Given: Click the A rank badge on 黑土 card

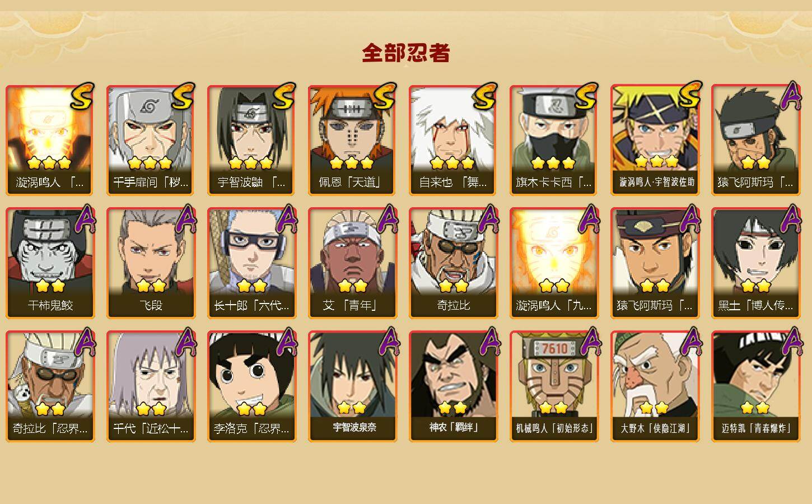Looking at the screenshot, I should [x=790, y=220].
